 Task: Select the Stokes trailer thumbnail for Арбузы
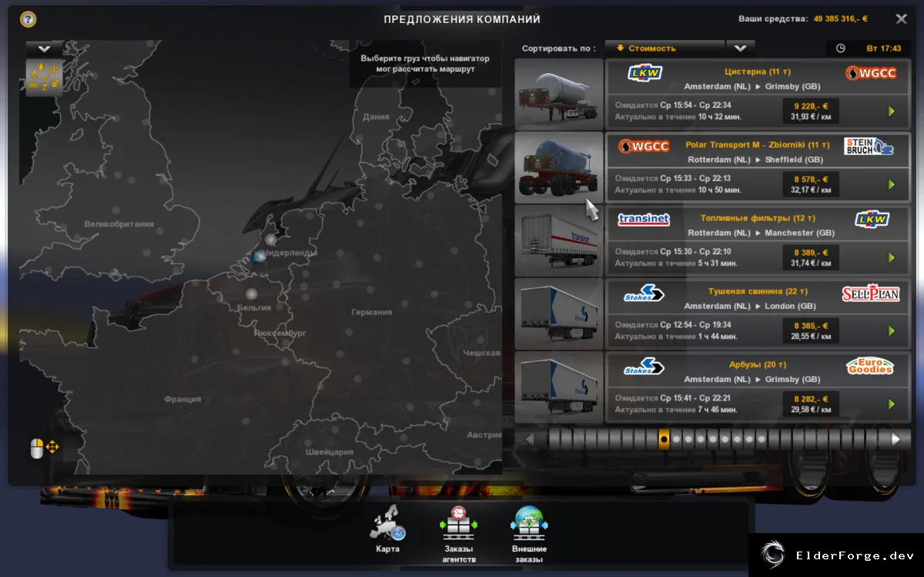tap(558, 387)
